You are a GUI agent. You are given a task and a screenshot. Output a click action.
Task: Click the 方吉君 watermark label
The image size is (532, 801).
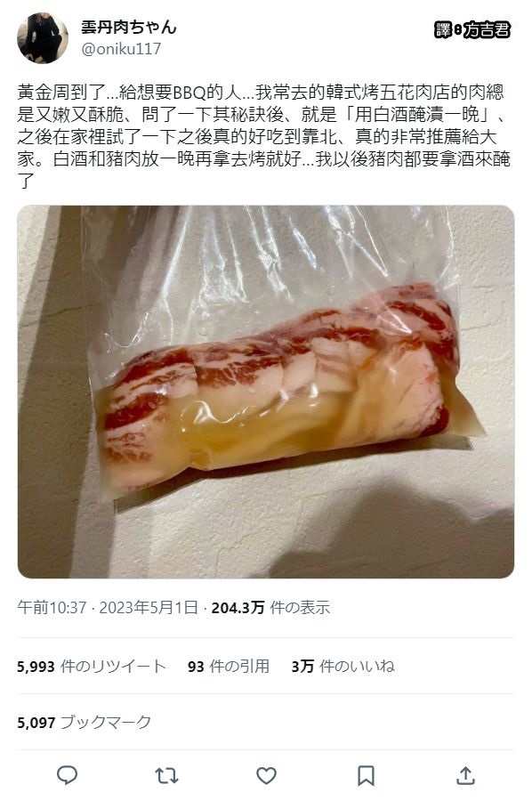[x=487, y=30]
